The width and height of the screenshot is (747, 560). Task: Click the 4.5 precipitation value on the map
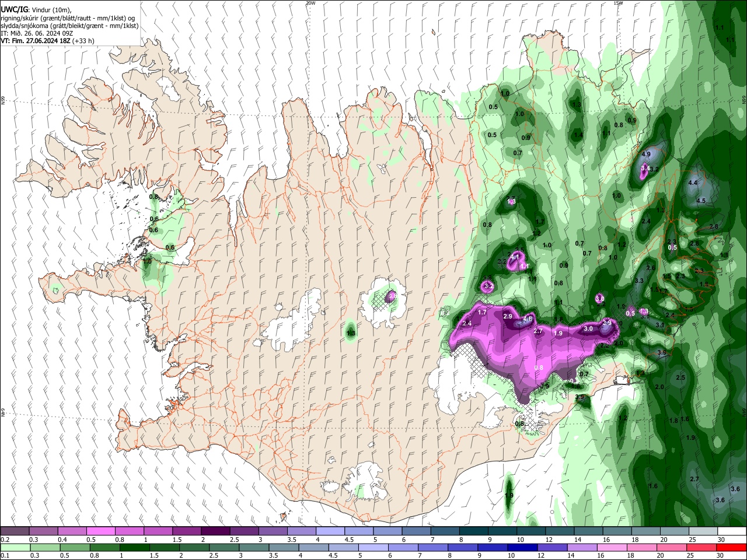coord(701,201)
